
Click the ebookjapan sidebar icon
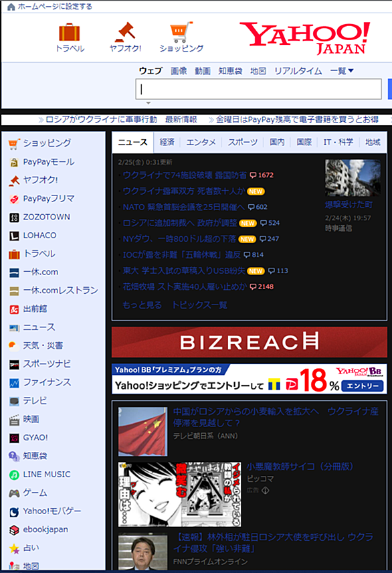point(14,530)
